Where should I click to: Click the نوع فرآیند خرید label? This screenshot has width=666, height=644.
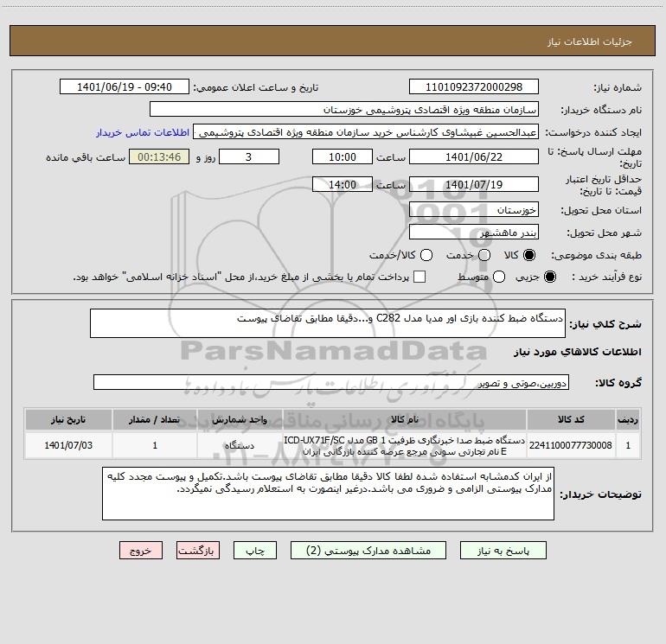click(606, 277)
